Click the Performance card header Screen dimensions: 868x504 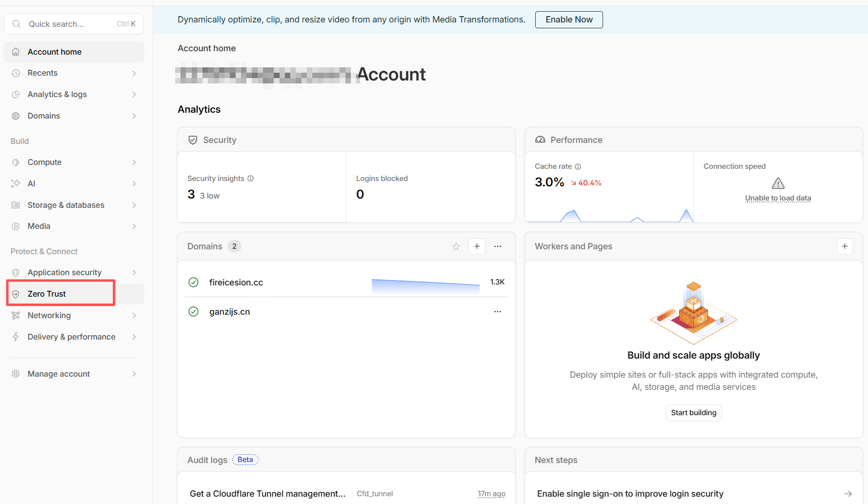tap(693, 140)
